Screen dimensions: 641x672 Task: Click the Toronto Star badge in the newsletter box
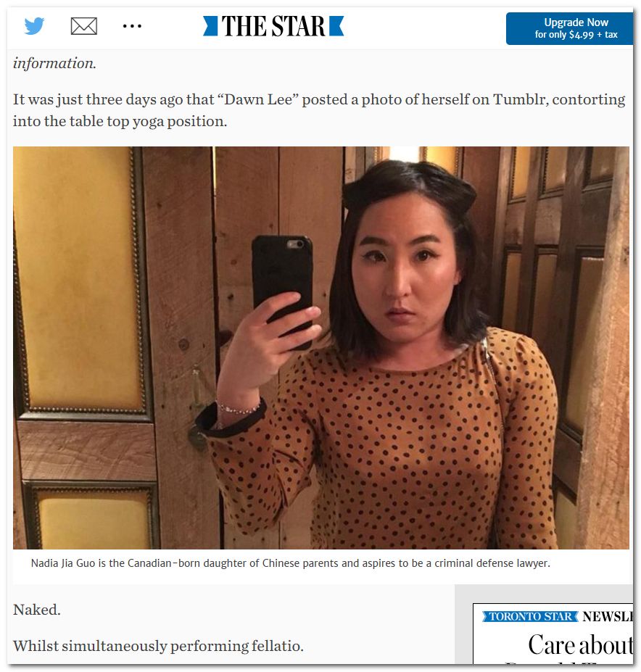coord(530,616)
